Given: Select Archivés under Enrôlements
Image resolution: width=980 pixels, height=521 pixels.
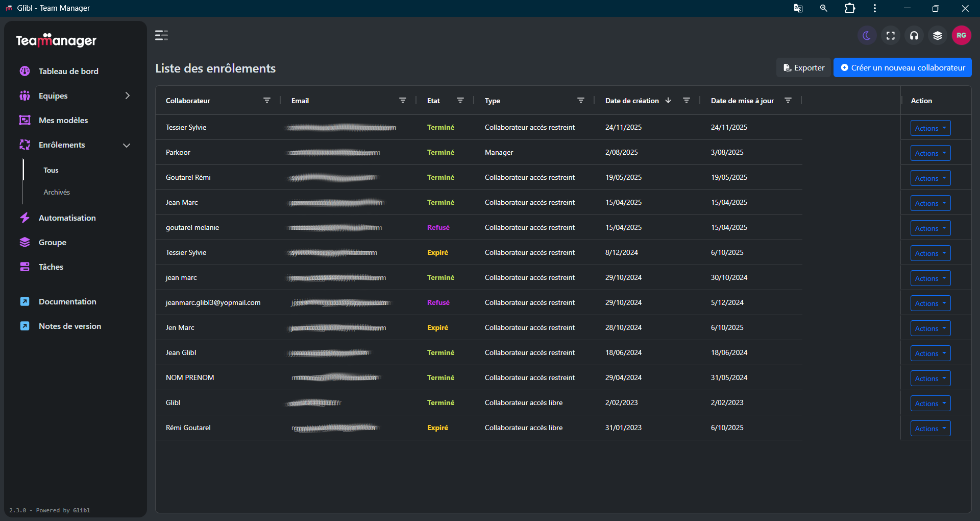Looking at the screenshot, I should coord(57,193).
